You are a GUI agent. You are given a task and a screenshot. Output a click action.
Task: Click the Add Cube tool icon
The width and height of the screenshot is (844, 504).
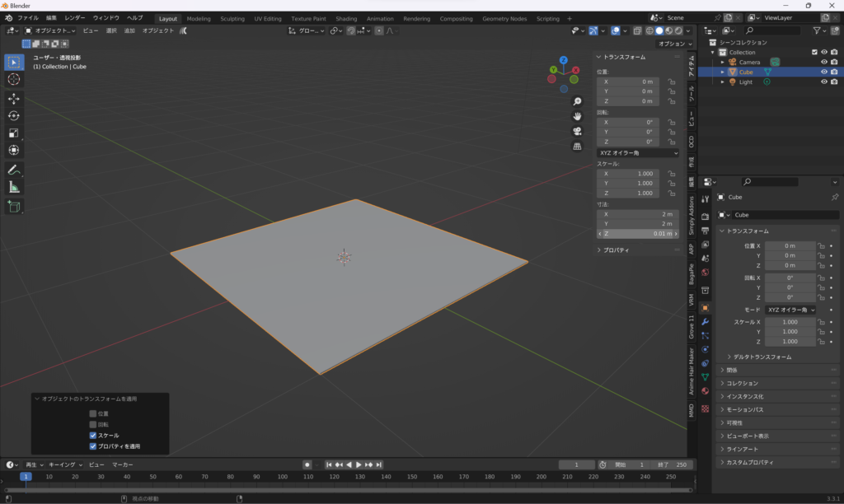[14, 207]
